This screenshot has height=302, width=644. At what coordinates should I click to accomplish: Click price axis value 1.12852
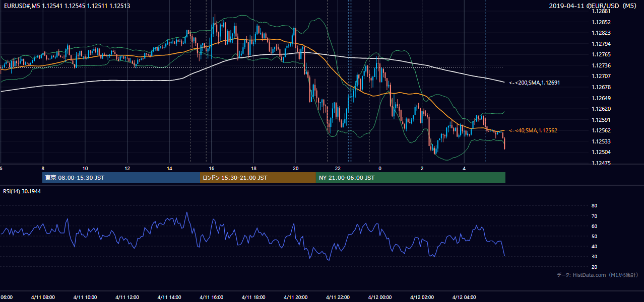click(602, 22)
